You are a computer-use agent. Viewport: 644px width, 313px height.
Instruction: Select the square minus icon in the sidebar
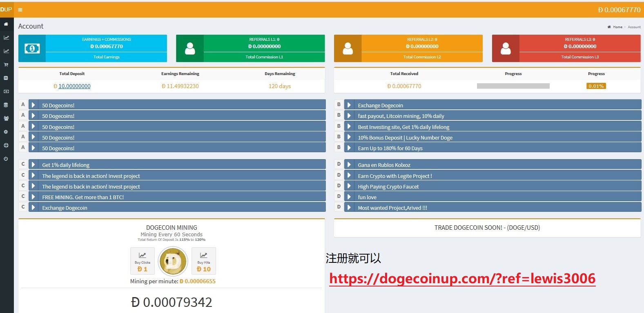tap(6, 78)
